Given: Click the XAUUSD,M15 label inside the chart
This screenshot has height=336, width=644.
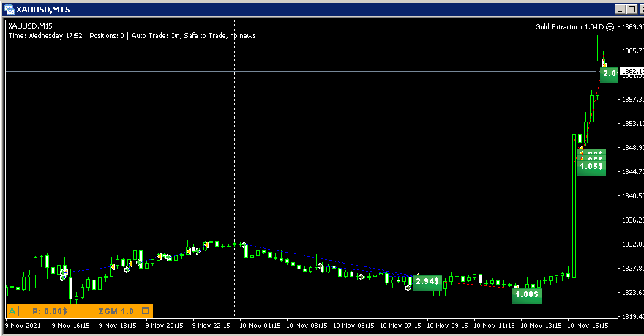Looking at the screenshot, I should [31, 26].
